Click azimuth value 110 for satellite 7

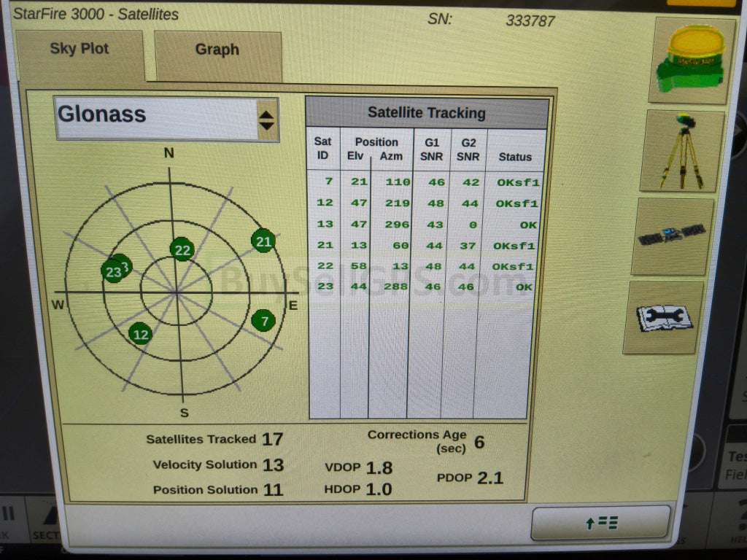coord(398,182)
